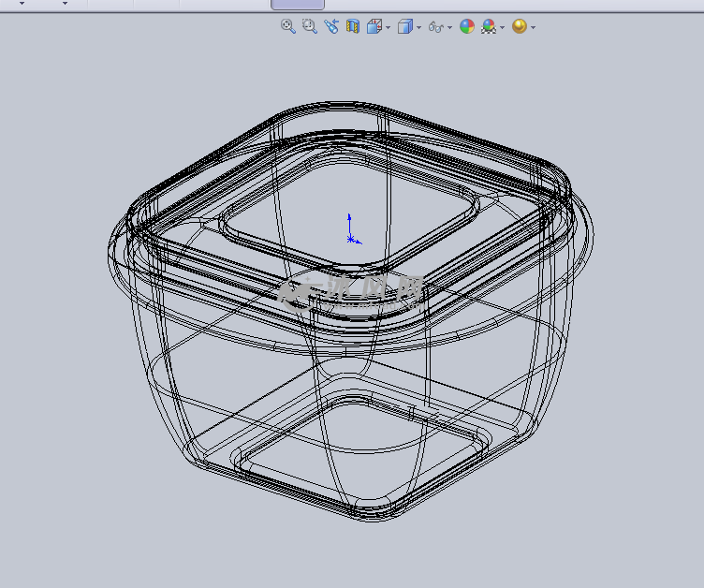This screenshot has width=704, height=588.
Task: Open the View Settings dropdown arrow
Action: click(x=533, y=27)
